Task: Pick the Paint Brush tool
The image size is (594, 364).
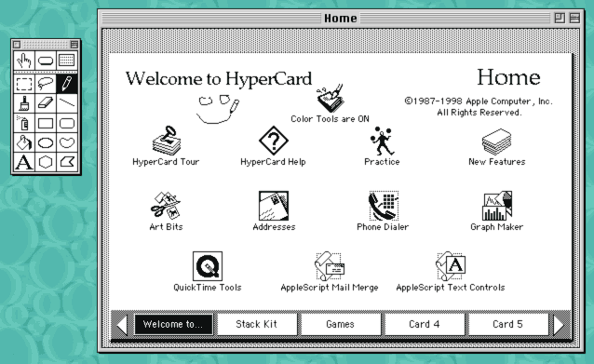Action: (24, 103)
